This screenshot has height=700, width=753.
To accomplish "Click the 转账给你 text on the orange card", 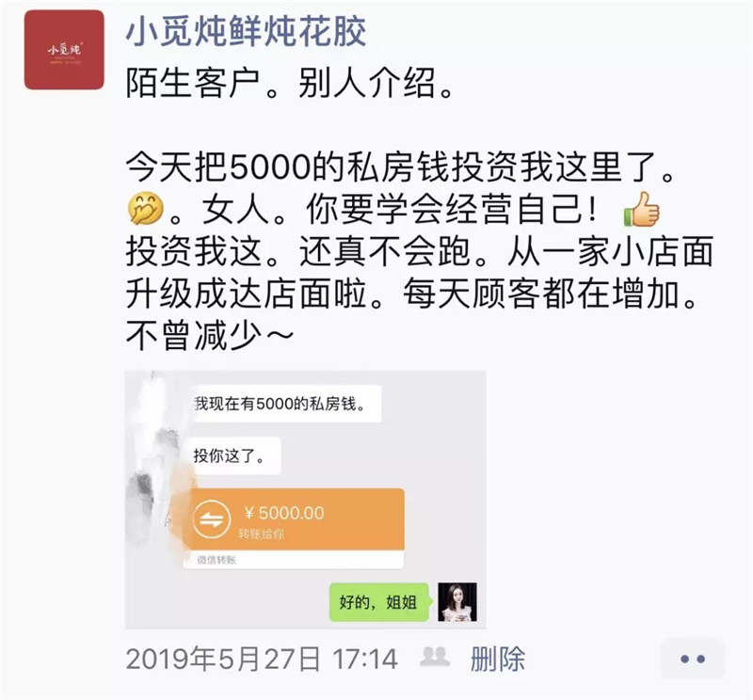I will 262,533.
